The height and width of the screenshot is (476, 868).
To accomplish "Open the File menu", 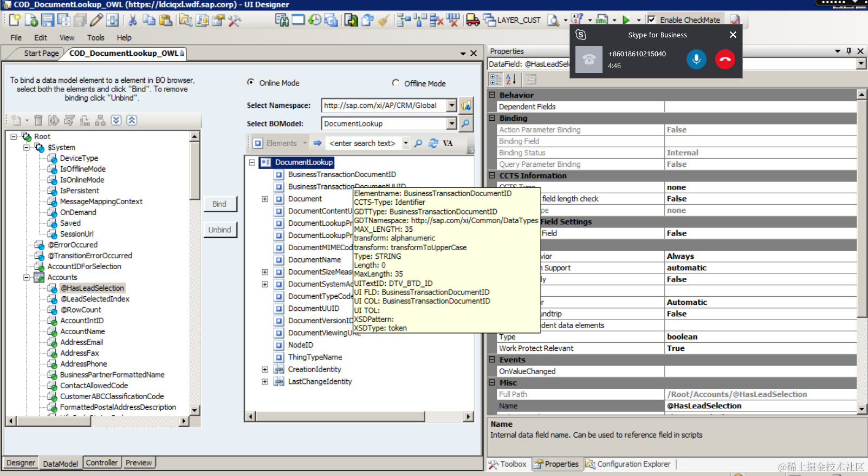I will (x=16, y=37).
